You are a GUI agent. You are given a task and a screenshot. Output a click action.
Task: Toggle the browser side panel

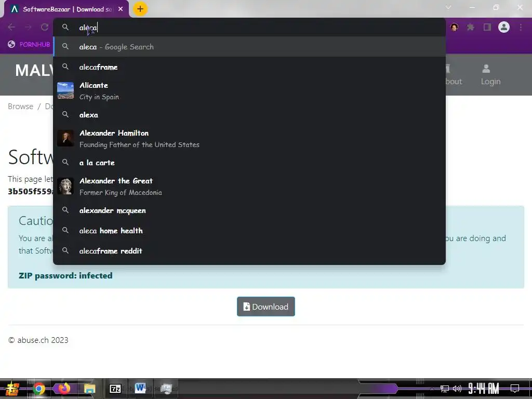coord(487,27)
